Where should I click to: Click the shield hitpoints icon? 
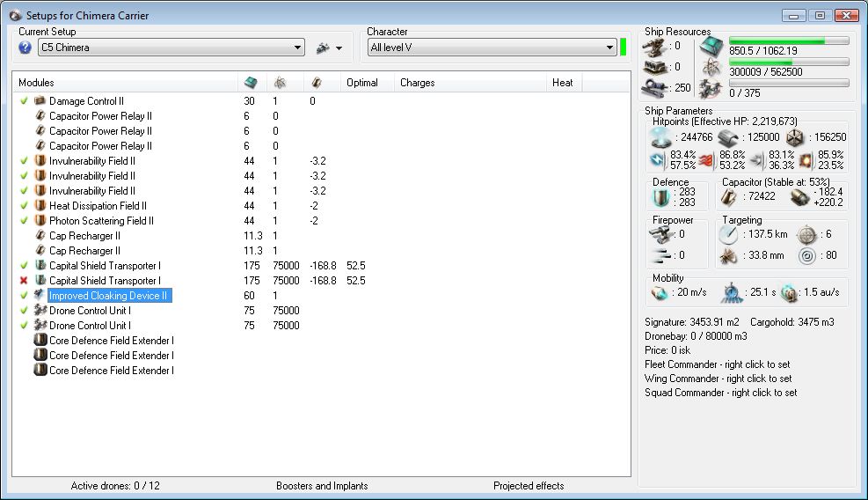click(660, 137)
